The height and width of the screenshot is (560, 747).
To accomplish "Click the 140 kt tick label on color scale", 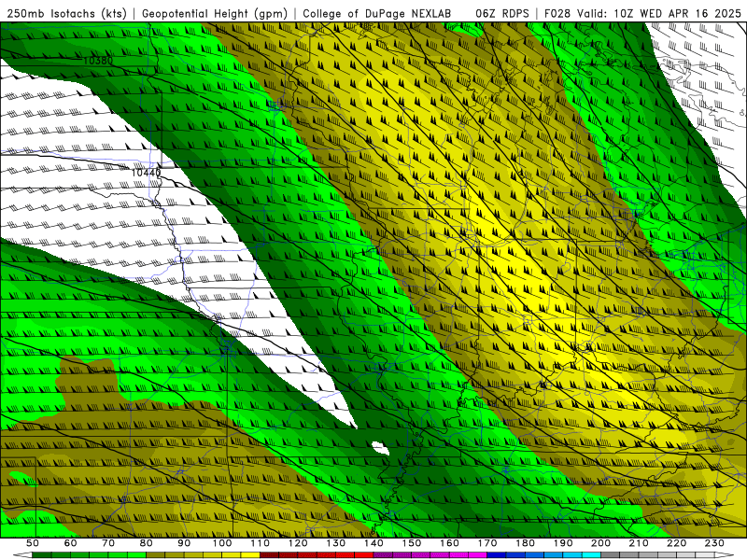I will pyautogui.click(x=373, y=543).
